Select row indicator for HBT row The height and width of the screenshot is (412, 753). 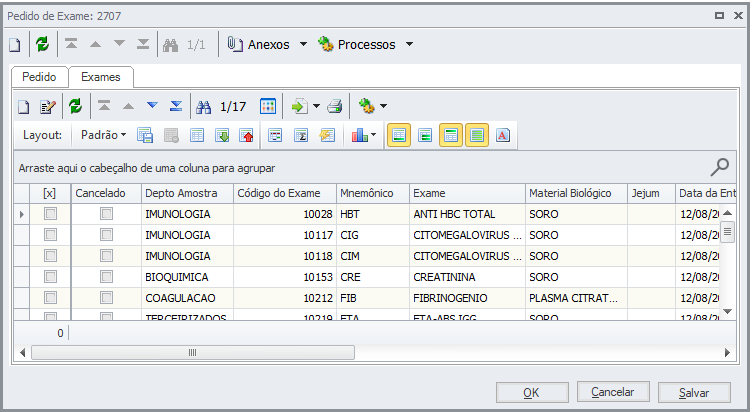pos(22,214)
